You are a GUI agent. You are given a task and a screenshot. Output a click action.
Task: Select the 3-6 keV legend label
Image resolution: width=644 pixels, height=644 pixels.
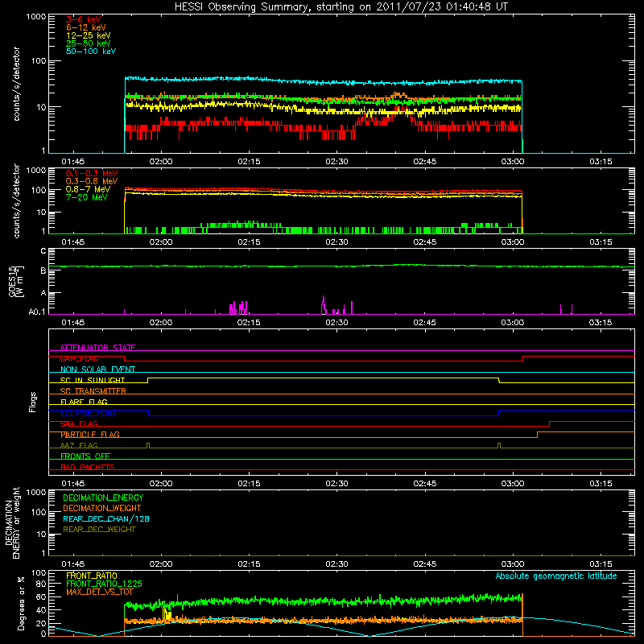84,19
